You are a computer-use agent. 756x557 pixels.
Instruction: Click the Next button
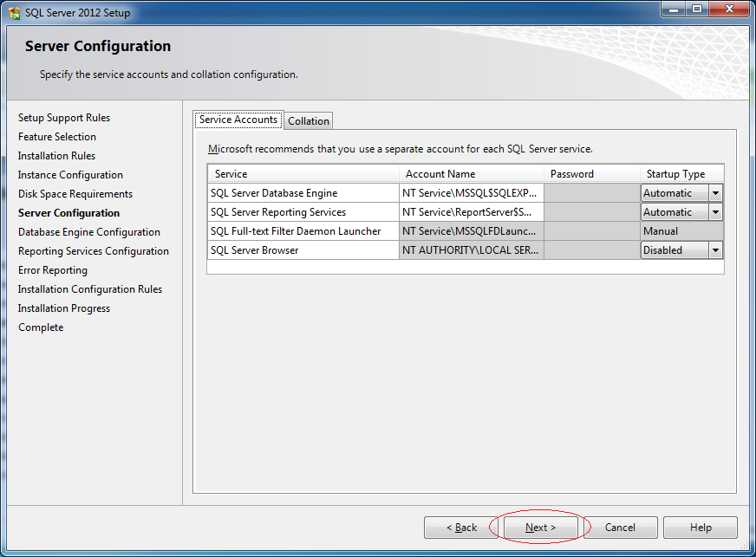pos(540,528)
